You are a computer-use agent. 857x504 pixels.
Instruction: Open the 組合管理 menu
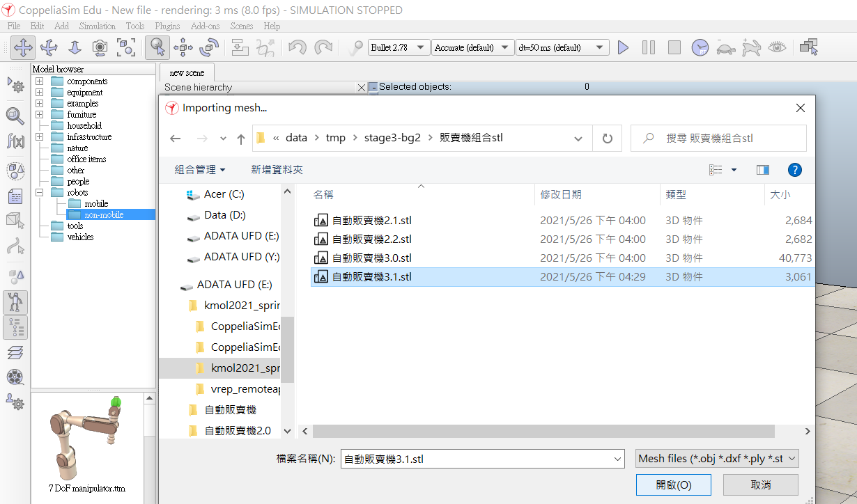pos(200,170)
